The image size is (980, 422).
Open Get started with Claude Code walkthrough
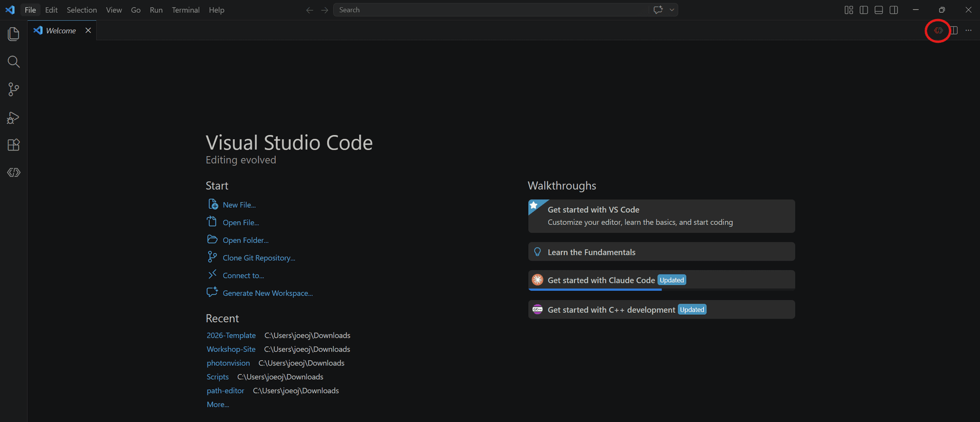pos(662,280)
